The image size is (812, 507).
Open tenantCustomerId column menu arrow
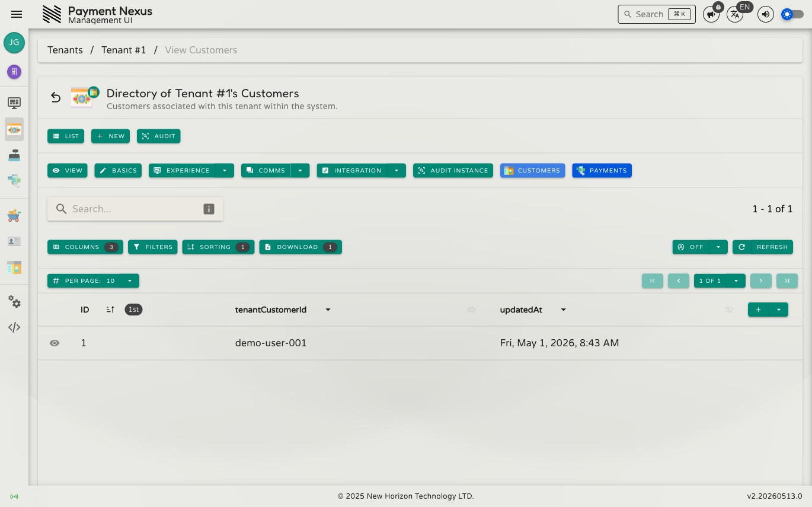(x=328, y=310)
